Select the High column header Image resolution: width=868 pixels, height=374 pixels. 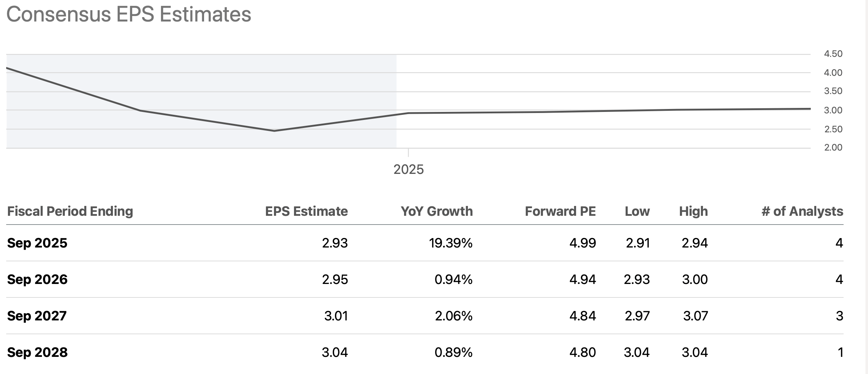(693, 211)
